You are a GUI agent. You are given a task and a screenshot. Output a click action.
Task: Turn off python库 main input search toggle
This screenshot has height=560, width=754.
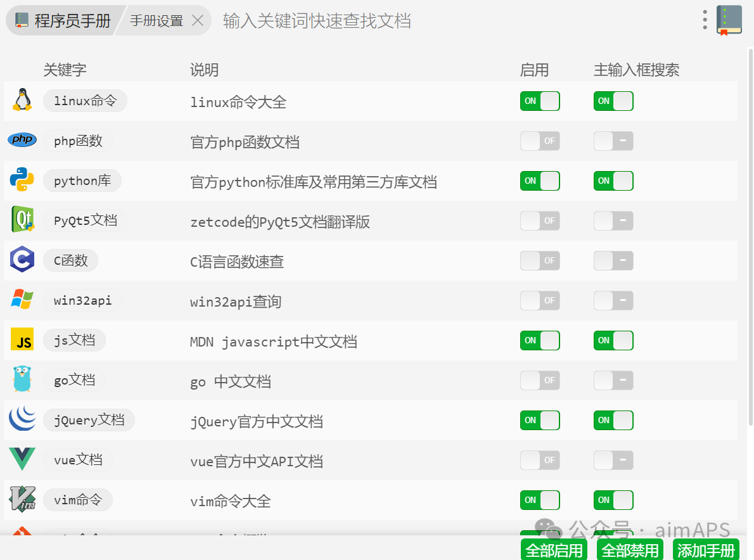coord(613,181)
